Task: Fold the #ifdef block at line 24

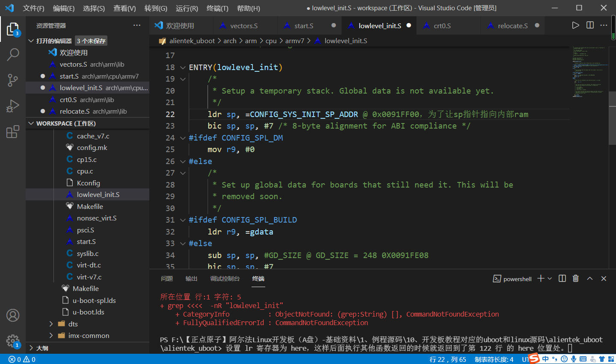Action: (x=183, y=138)
